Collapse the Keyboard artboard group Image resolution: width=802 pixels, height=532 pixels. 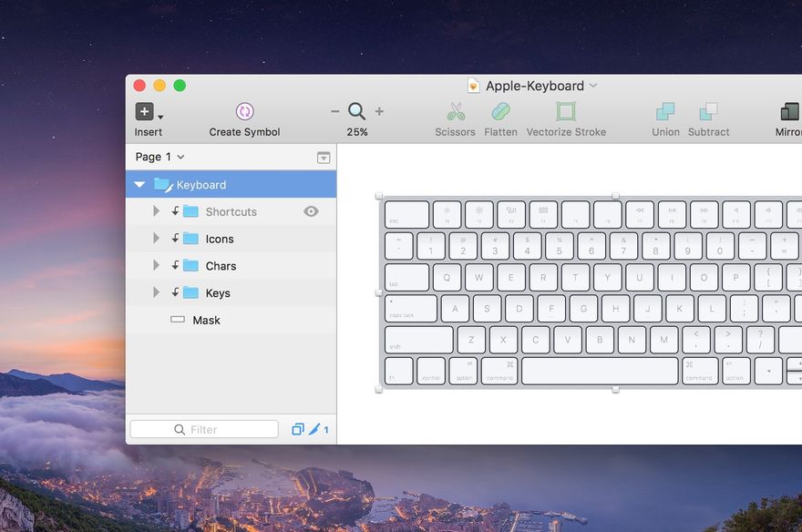click(x=139, y=185)
